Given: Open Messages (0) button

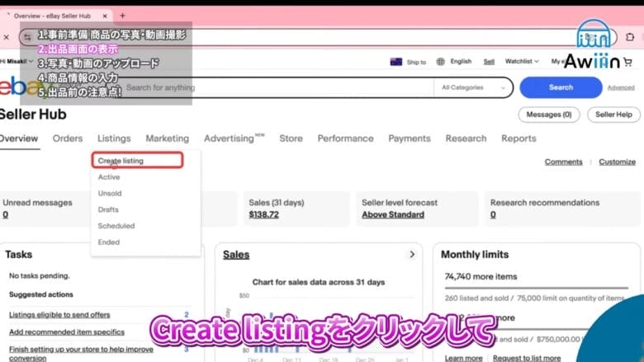Looking at the screenshot, I should coord(549,115).
